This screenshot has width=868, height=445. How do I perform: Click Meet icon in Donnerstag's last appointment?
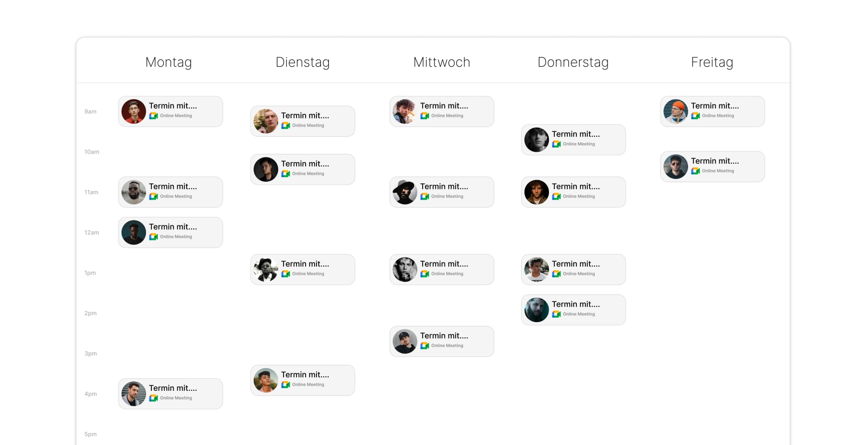click(556, 314)
